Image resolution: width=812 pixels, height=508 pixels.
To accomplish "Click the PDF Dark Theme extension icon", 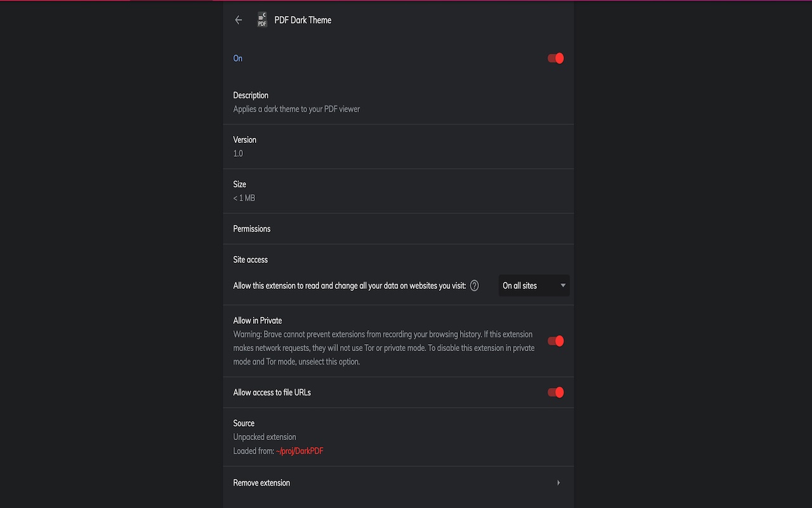I will [261, 20].
